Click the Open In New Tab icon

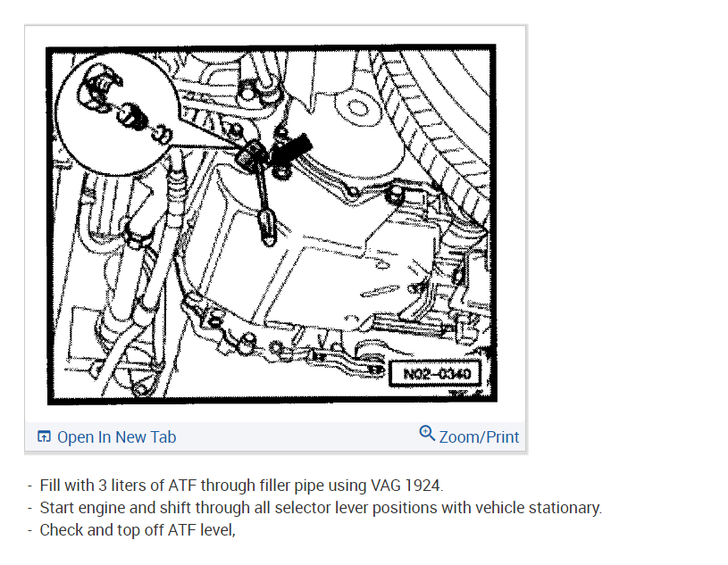coord(44,436)
